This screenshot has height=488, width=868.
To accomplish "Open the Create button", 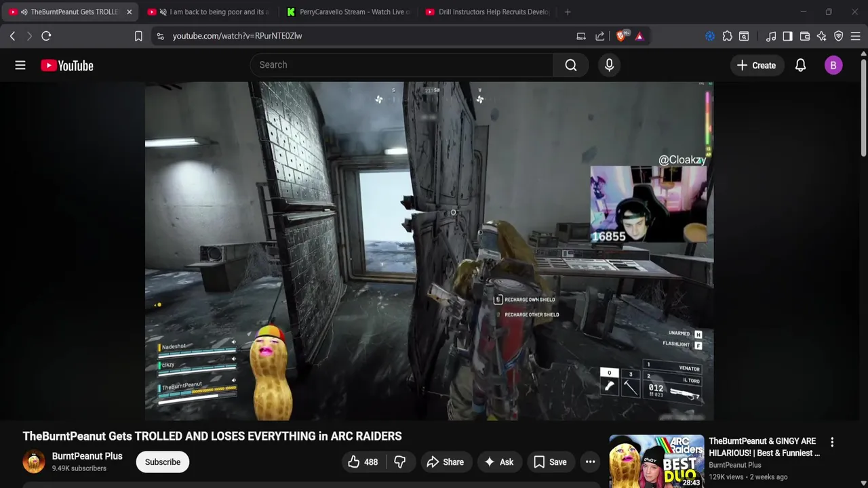I will click(756, 65).
